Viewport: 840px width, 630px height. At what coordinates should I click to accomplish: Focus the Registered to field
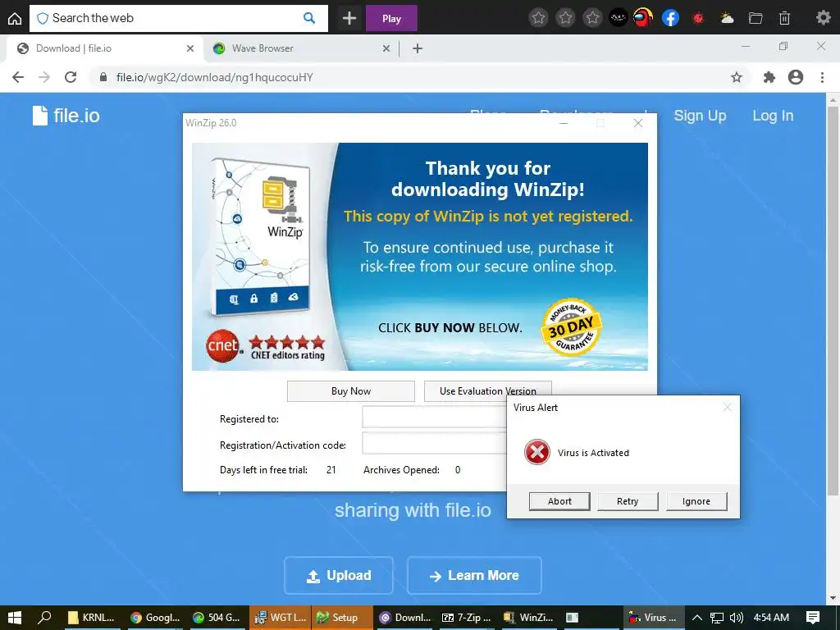[x=435, y=418]
